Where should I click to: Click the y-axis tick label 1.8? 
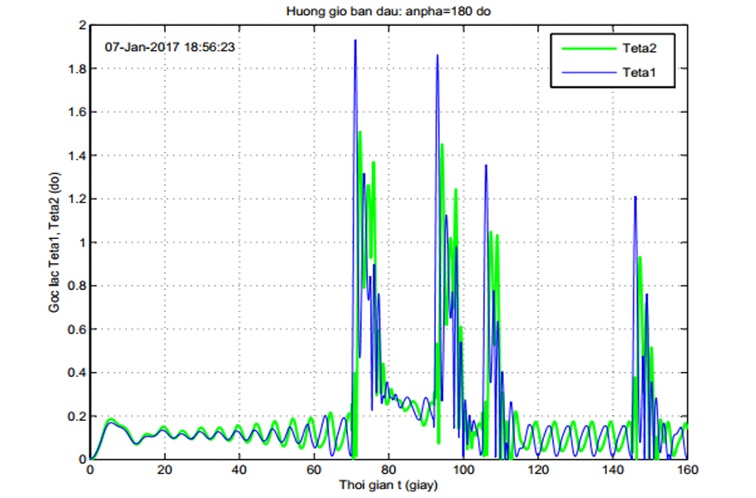pyautogui.click(x=75, y=68)
